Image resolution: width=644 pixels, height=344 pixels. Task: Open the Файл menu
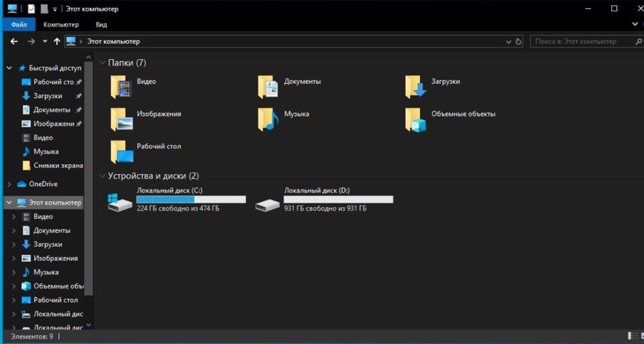point(19,24)
